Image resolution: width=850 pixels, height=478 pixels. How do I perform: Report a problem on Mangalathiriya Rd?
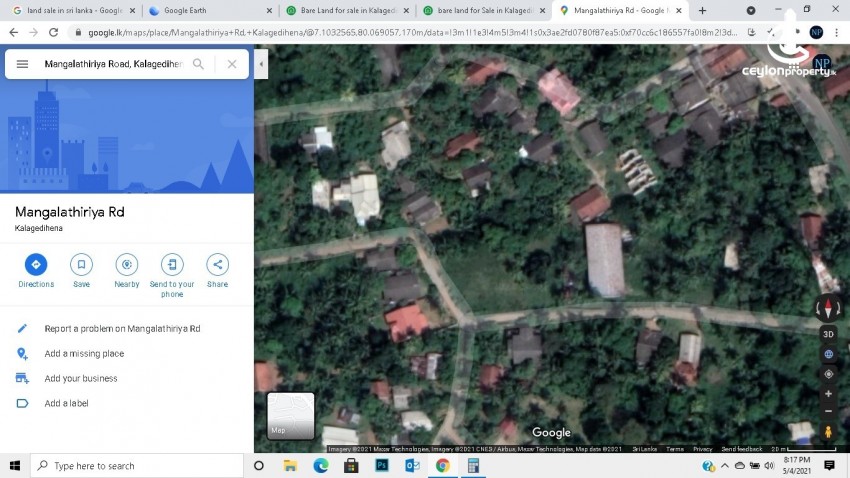click(x=122, y=329)
